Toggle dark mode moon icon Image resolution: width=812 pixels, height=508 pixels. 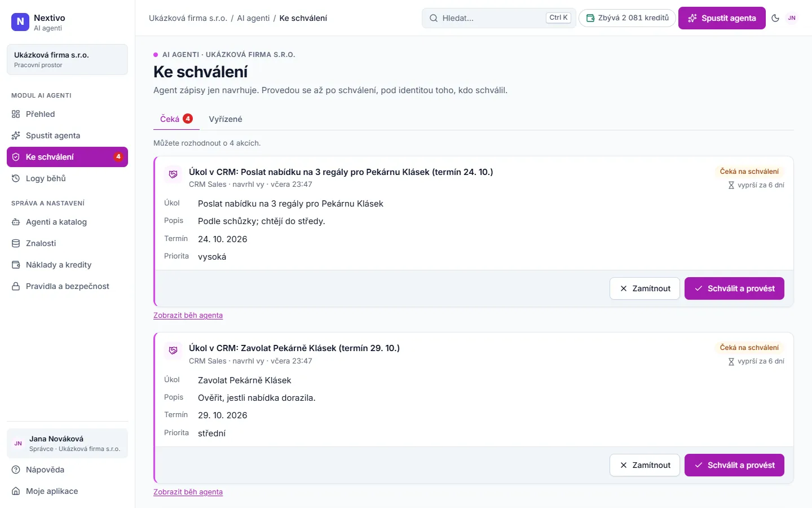tap(775, 18)
